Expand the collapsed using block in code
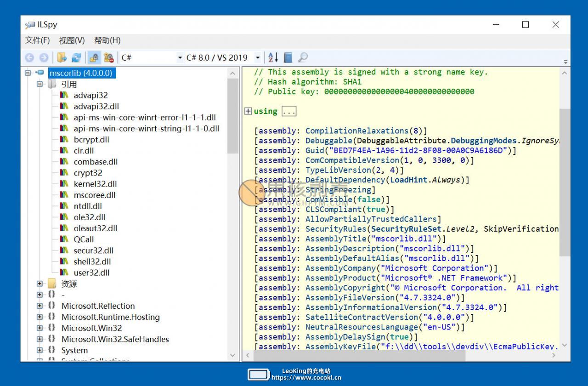This screenshot has height=386, width=588. click(x=248, y=111)
